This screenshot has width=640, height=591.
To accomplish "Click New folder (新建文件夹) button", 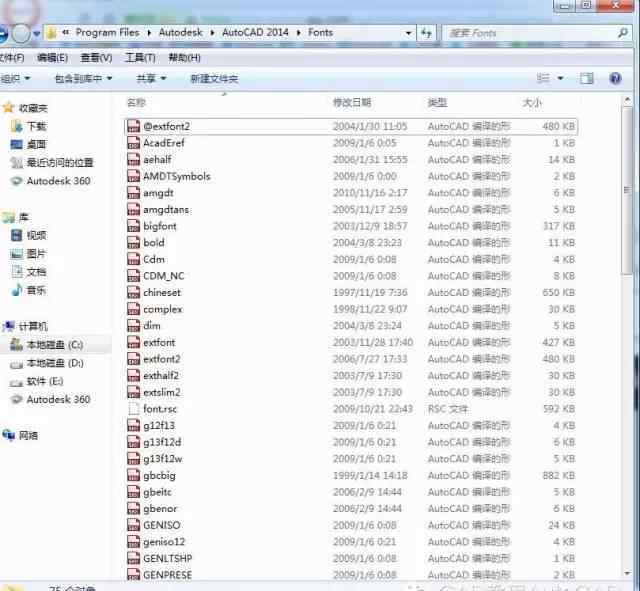I will (x=214, y=78).
